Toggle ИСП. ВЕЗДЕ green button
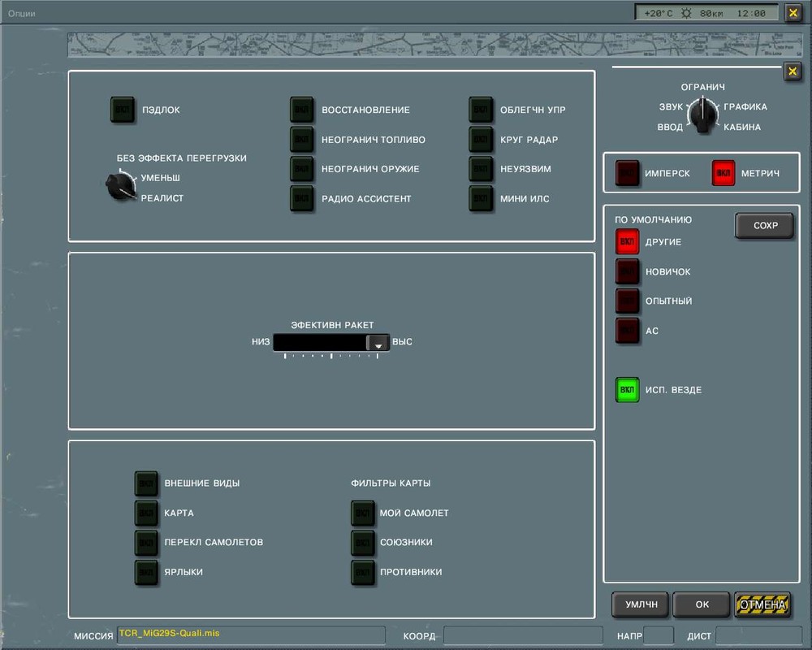This screenshot has width=812, height=650. click(x=627, y=390)
